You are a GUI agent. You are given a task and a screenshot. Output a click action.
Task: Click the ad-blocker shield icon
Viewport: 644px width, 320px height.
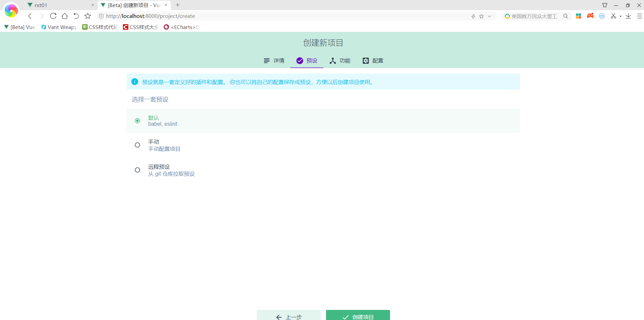(x=602, y=16)
